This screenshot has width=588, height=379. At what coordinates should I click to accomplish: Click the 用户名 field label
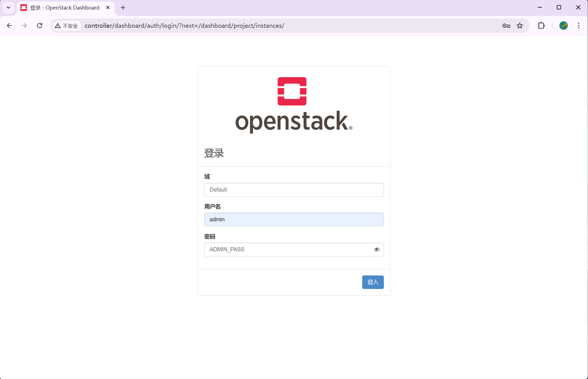coord(212,206)
